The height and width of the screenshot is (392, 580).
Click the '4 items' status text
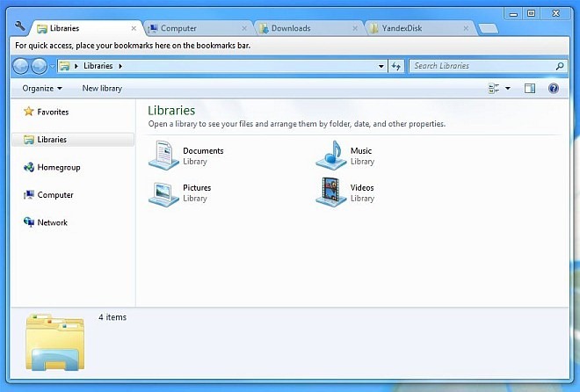112,317
